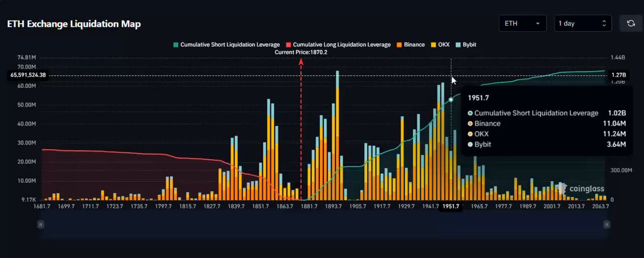Click the tooltip Binance value 11.04M

point(614,124)
